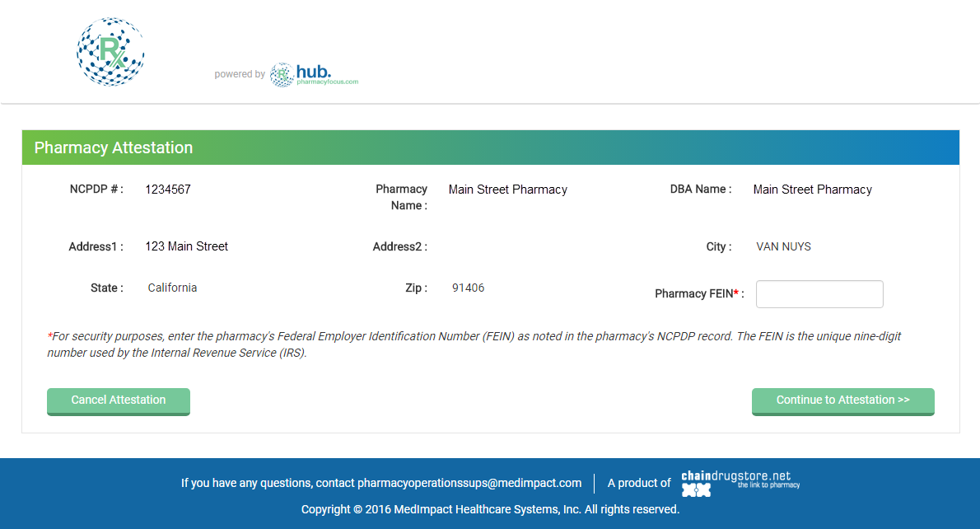Image resolution: width=980 pixels, height=529 pixels.
Task: Click the chaindrugstore.net logo in footer
Action: click(x=740, y=484)
